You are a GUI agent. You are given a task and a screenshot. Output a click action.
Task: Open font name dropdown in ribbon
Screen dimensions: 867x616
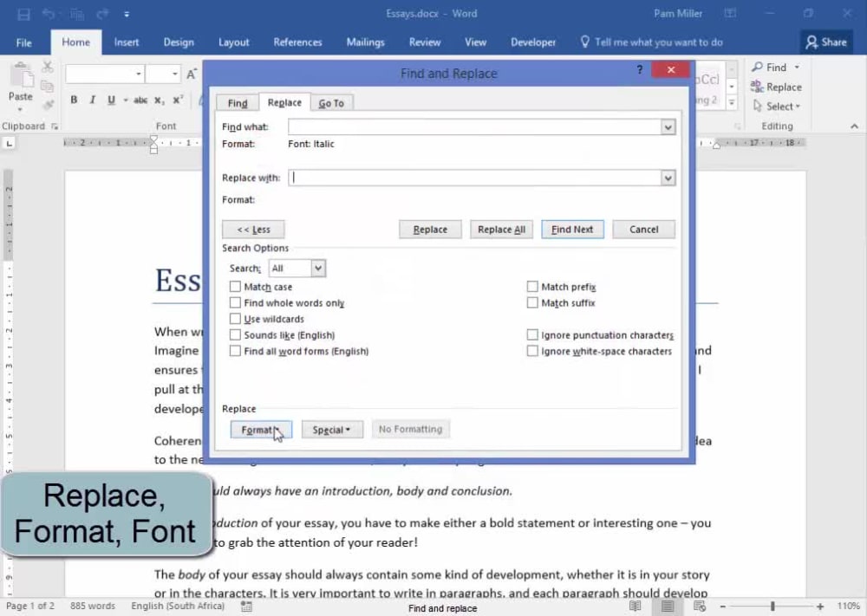click(138, 74)
